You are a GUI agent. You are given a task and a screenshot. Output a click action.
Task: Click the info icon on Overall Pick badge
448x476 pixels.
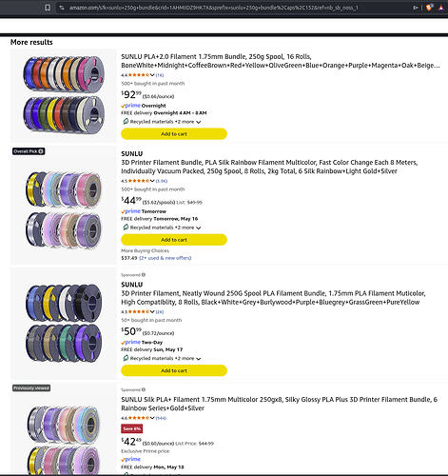click(41, 151)
